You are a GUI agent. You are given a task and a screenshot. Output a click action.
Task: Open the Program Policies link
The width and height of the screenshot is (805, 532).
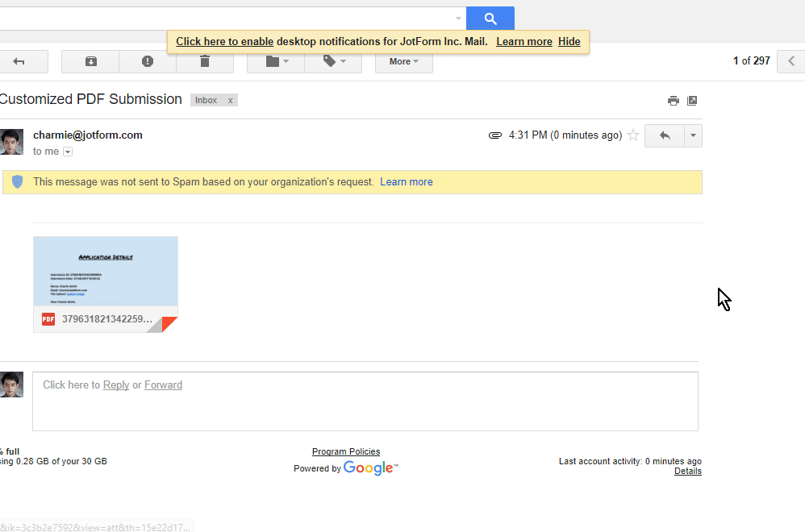tap(345, 452)
